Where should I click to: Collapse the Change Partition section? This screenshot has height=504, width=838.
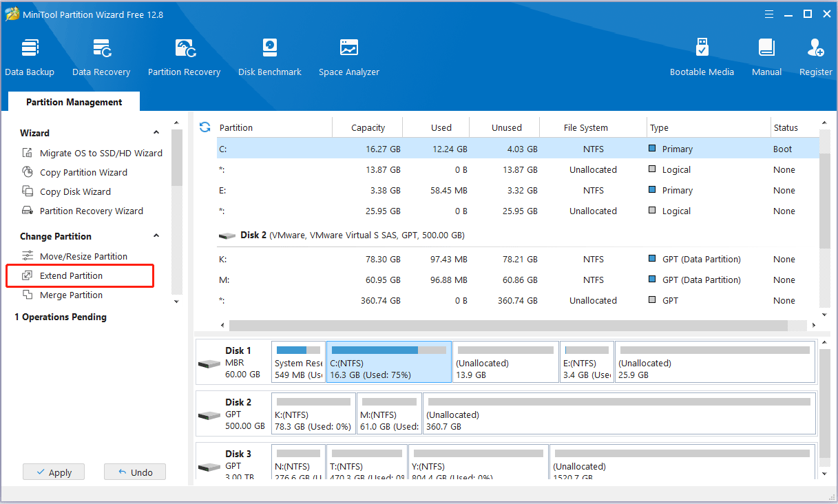click(x=156, y=236)
